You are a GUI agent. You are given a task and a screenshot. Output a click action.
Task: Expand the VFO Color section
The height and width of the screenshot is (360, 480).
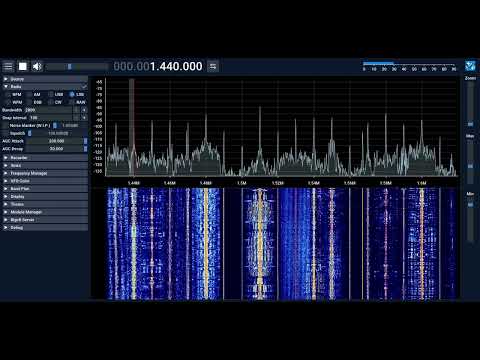click(x=45, y=181)
